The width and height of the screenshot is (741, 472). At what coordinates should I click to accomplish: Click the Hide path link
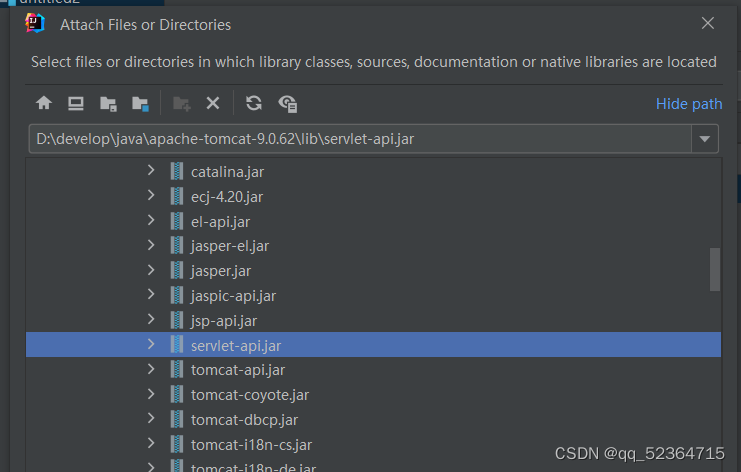coord(689,103)
